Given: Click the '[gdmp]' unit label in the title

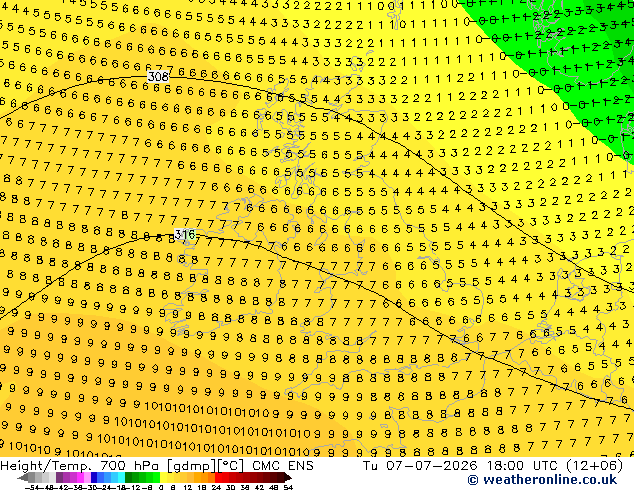Looking at the screenshot, I should pos(191,466).
